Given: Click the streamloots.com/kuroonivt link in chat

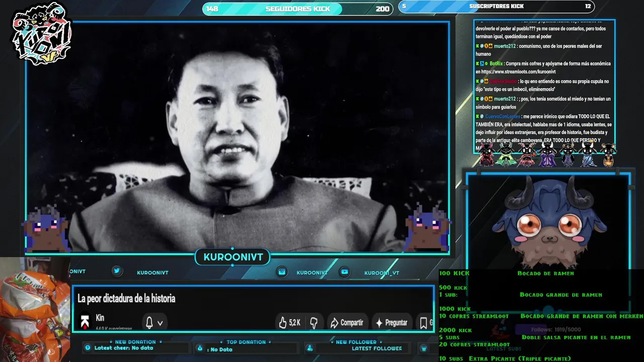Looking at the screenshot, I should click(x=518, y=72).
